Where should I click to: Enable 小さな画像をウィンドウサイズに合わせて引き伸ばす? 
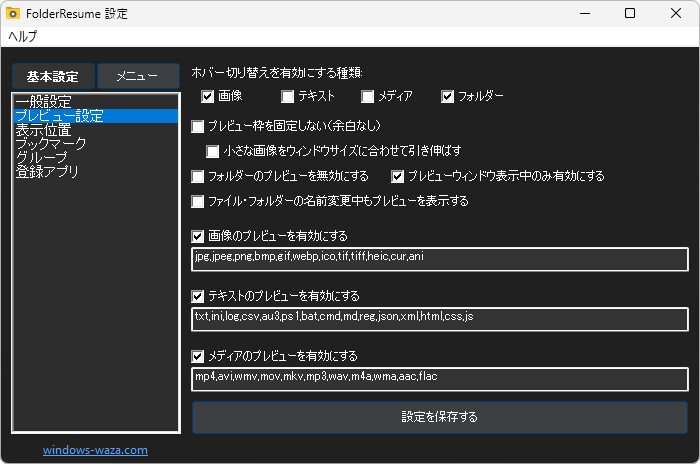pyautogui.click(x=212, y=151)
